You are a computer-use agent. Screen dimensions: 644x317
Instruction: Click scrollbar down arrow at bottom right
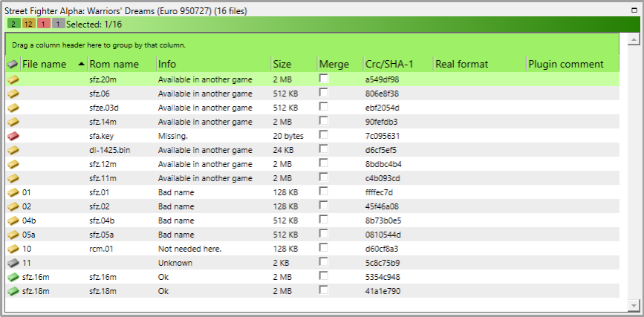[633, 305]
